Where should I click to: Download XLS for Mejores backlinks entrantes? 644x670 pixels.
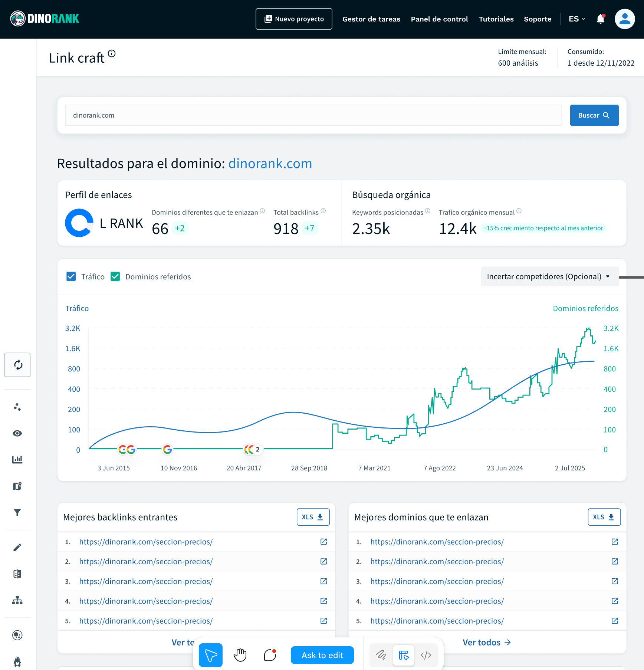(313, 517)
